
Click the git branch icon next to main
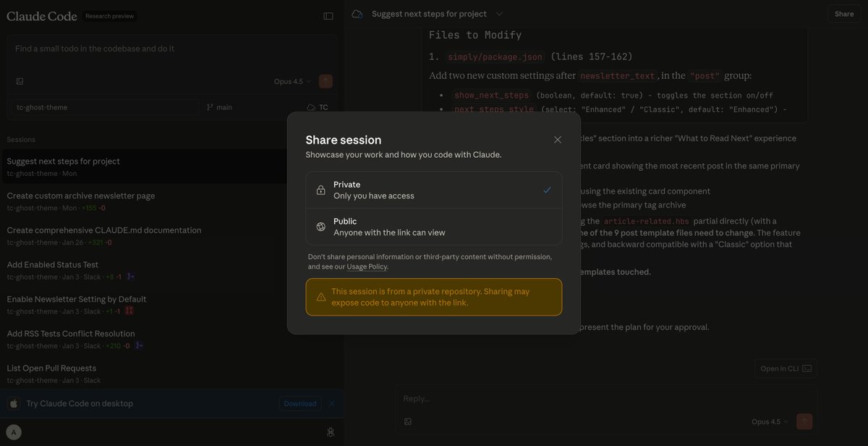pyautogui.click(x=210, y=106)
